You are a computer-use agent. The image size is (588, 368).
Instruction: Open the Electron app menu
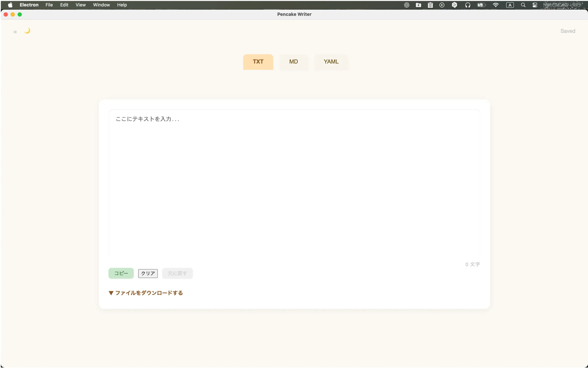coord(29,5)
